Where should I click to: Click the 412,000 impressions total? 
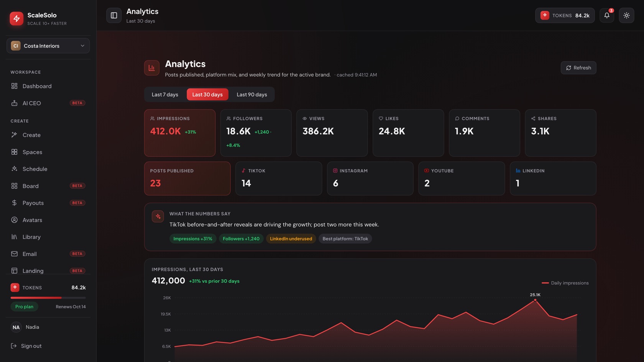click(x=168, y=281)
